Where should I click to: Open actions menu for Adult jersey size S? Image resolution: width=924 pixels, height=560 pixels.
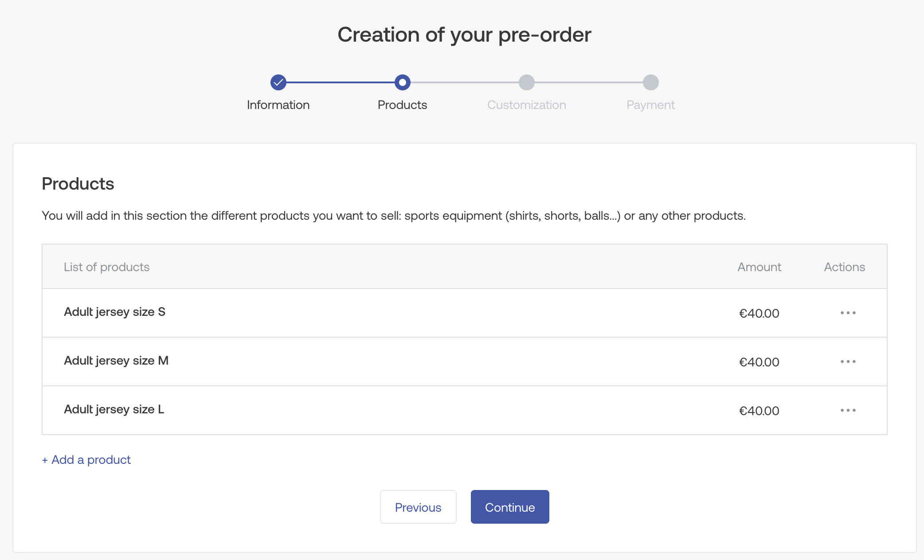point(848,313)
